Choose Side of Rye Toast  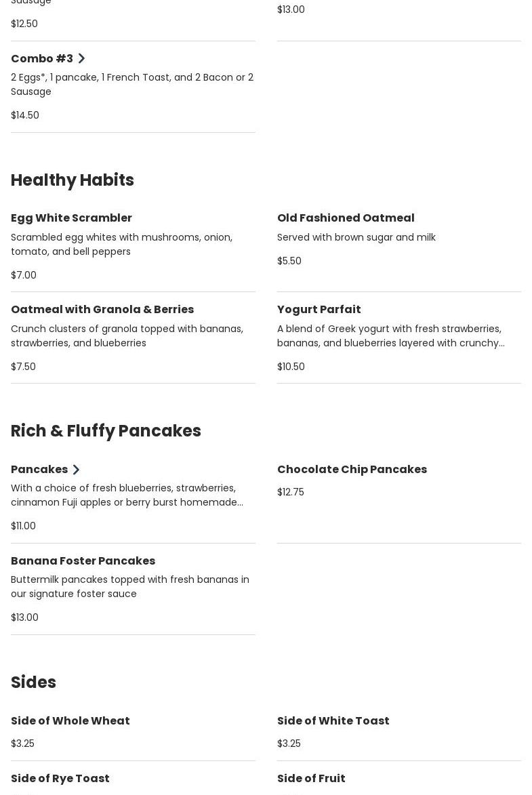click(60, 779)
